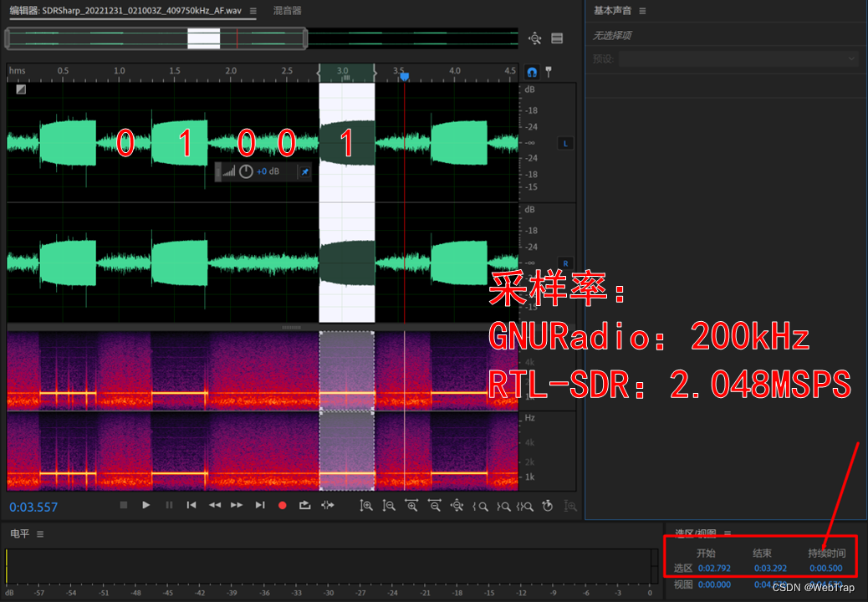
Task: Open the 预设 dropdown
Action: [738, 59]
